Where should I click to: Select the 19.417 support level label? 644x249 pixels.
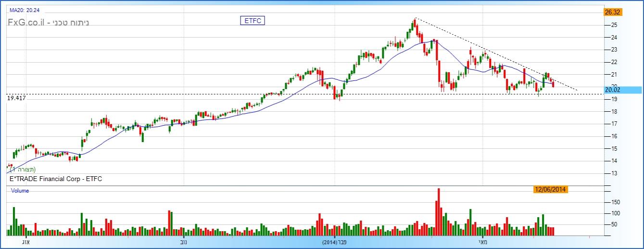[x=16, y=98]
